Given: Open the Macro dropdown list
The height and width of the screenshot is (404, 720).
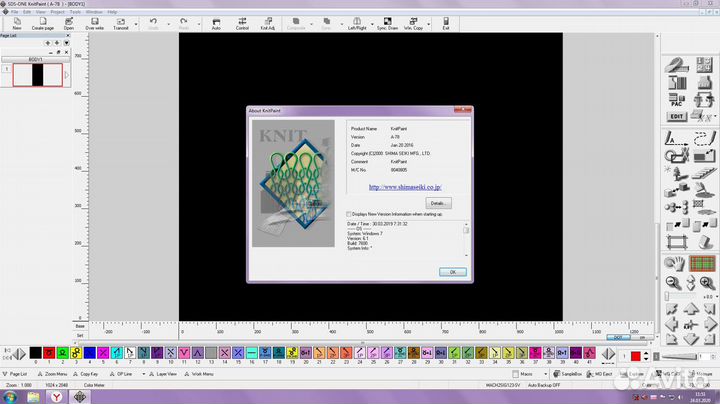Looking at the screenshot, I should [546, 374].
